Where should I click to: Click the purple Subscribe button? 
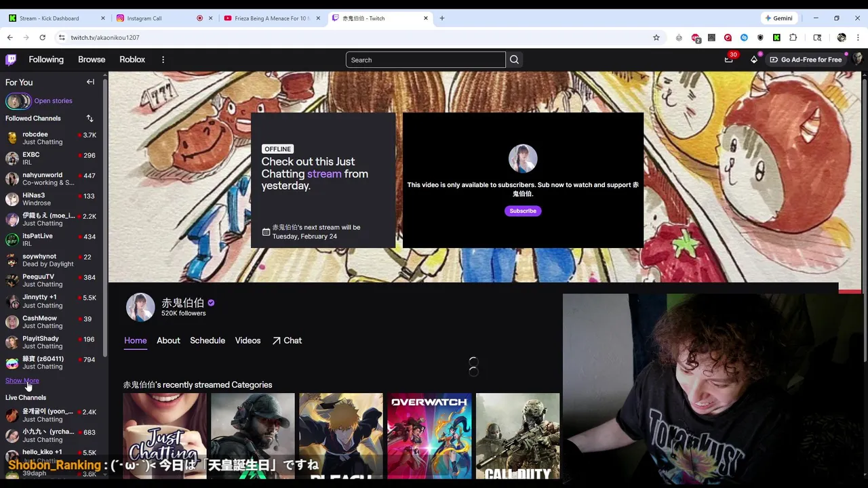pos(523,211)
